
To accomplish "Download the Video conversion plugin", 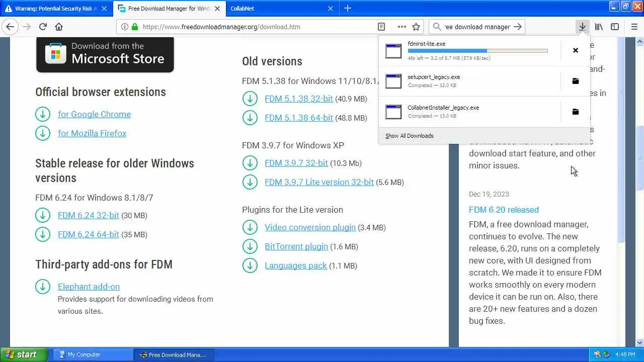I will click(x=310, y=227).
